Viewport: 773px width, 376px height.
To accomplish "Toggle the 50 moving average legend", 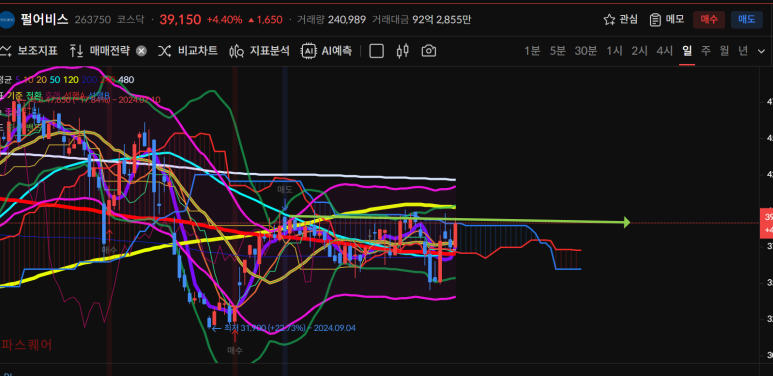I will click(54, 80).
